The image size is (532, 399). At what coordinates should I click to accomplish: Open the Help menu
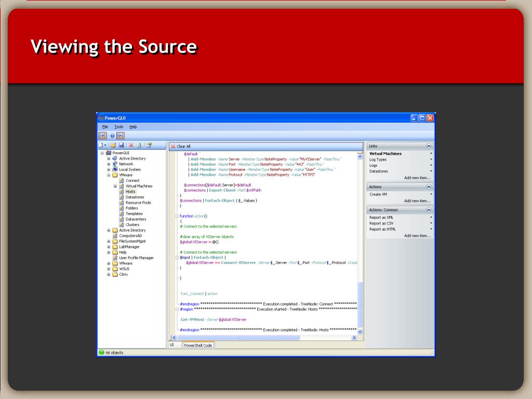(133, 127)
